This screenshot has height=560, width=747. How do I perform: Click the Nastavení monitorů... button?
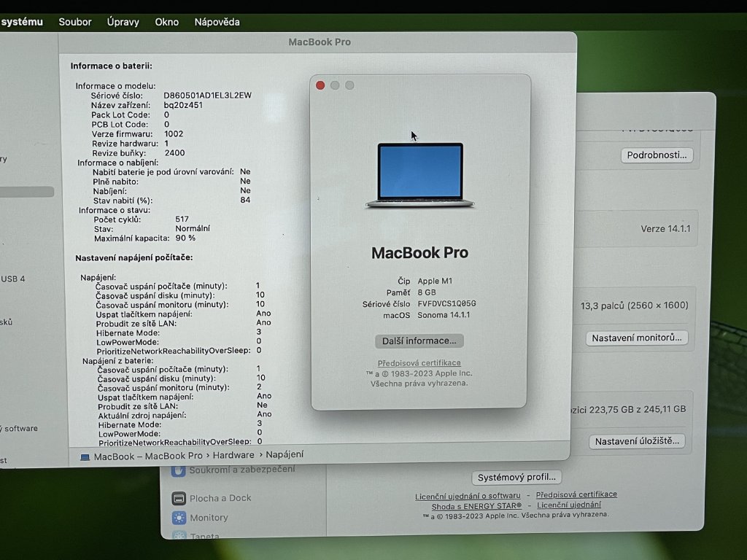coord(637,338)
